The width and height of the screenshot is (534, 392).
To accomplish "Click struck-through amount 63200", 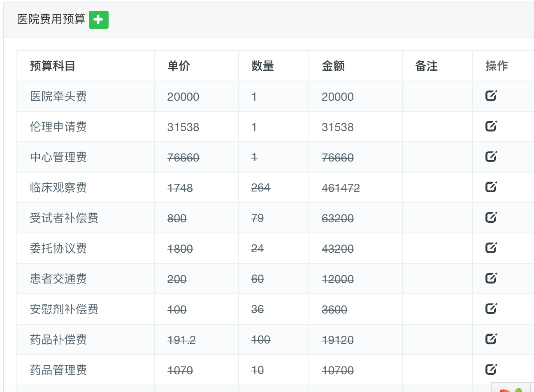I will (338, 219).
